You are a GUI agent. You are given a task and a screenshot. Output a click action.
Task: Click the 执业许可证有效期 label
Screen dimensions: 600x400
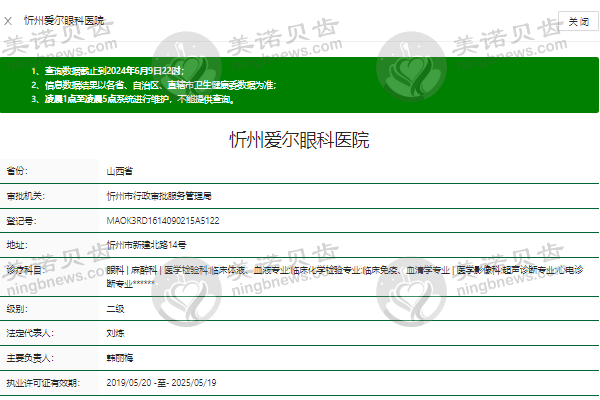click(x=43, y=383)
